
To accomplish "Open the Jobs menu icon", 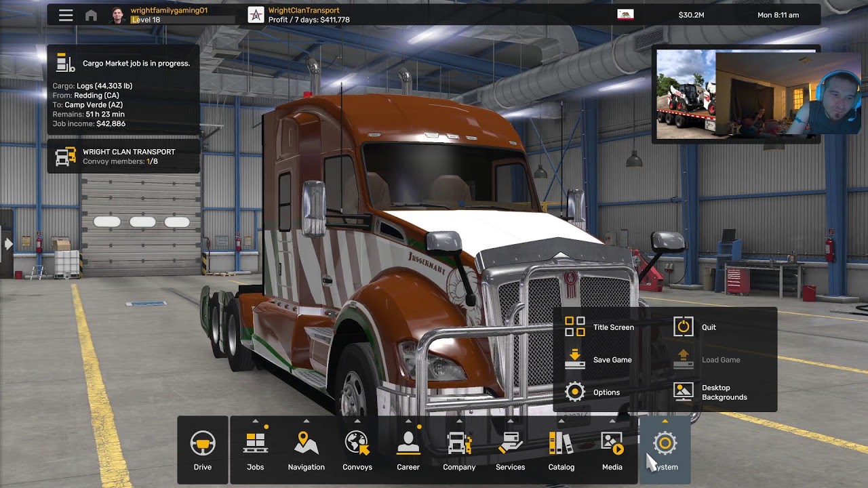I will [255, 443].
